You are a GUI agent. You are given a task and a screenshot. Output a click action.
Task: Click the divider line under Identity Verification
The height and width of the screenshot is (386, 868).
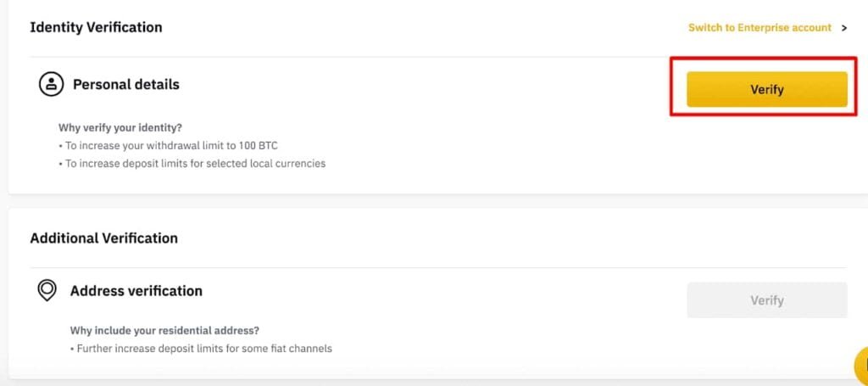pos(339,57)
